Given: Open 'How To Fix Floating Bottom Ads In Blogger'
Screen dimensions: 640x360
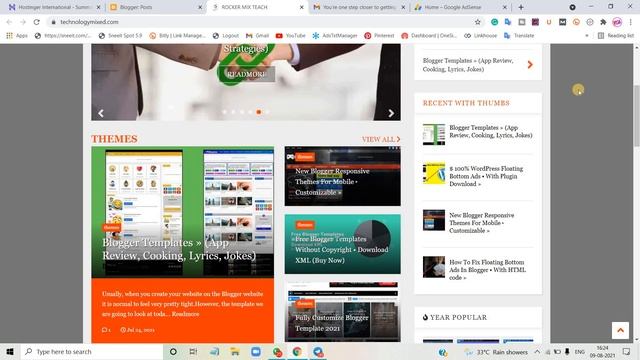Looking at the screenshot, I should pos(487,270).
